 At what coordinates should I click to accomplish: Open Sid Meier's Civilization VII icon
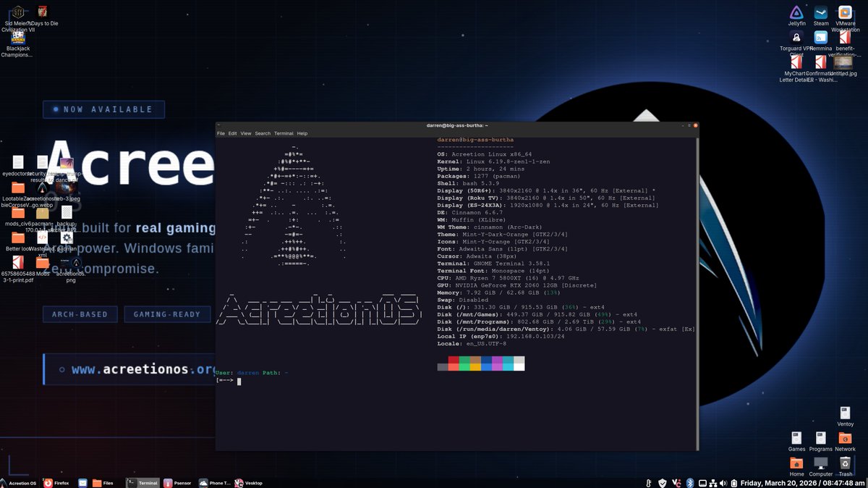19,12
